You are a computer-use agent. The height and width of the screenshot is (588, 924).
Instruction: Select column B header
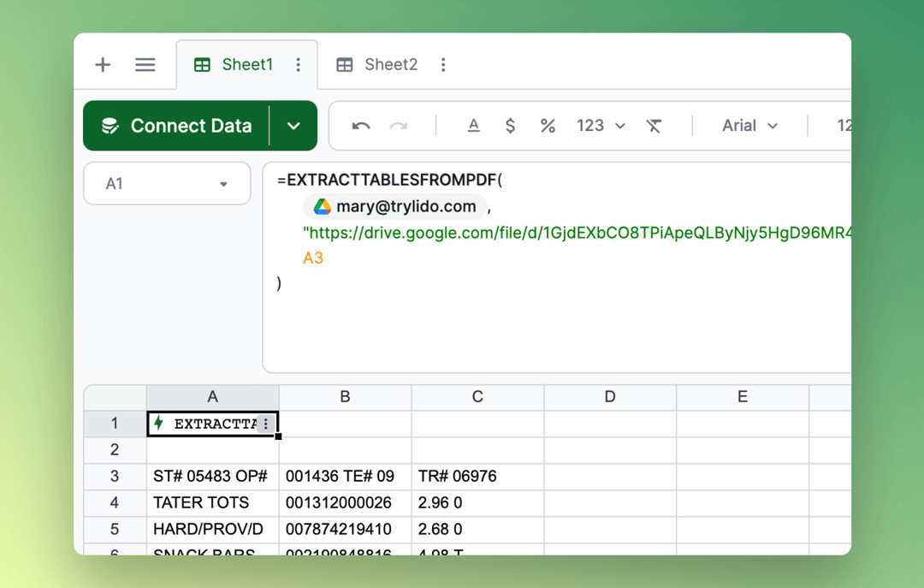click(x=346, y=397)
